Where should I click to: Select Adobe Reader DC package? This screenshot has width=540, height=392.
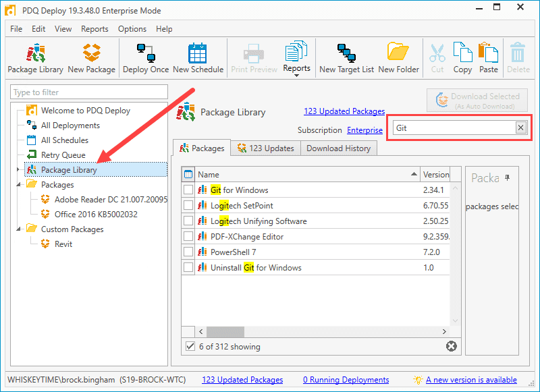click(x=111, y=199)
